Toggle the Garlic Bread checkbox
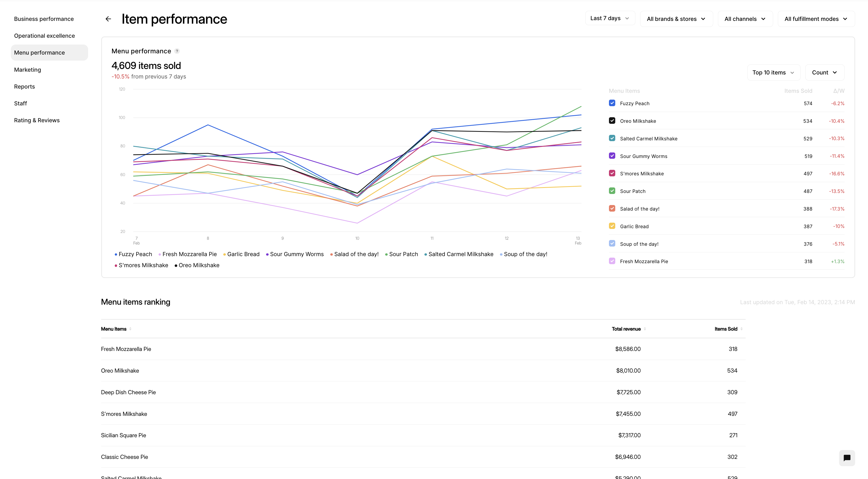This screenshot has height=479, width=868. [612, 226]
